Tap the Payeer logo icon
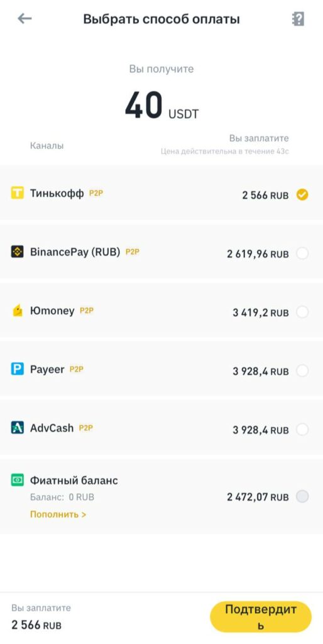The height and width of the screenshot is (644, 323). point(17,369)
